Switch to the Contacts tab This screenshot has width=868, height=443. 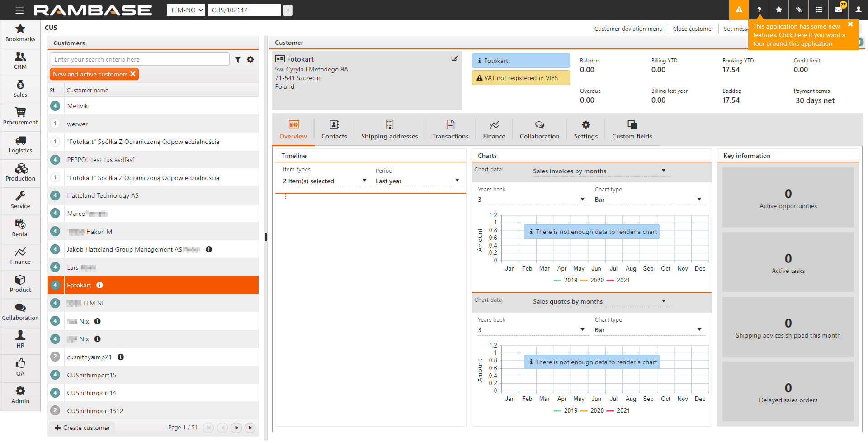pos(334,129)
